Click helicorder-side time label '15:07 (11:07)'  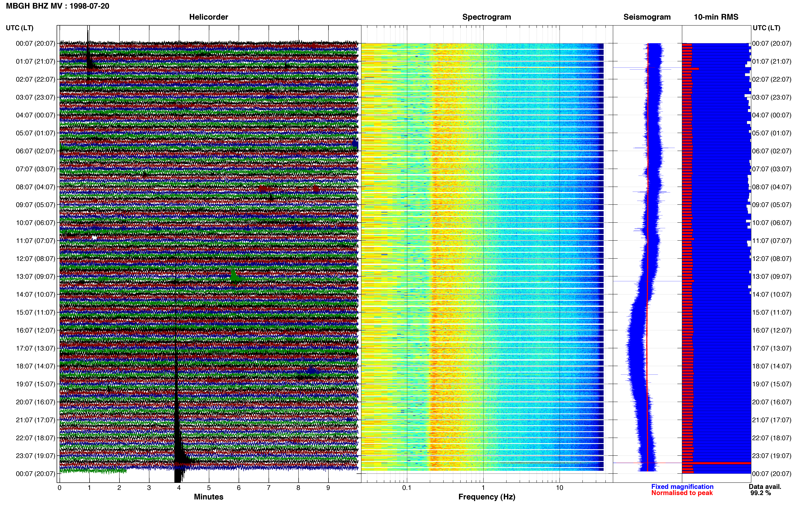coord(36,313)
